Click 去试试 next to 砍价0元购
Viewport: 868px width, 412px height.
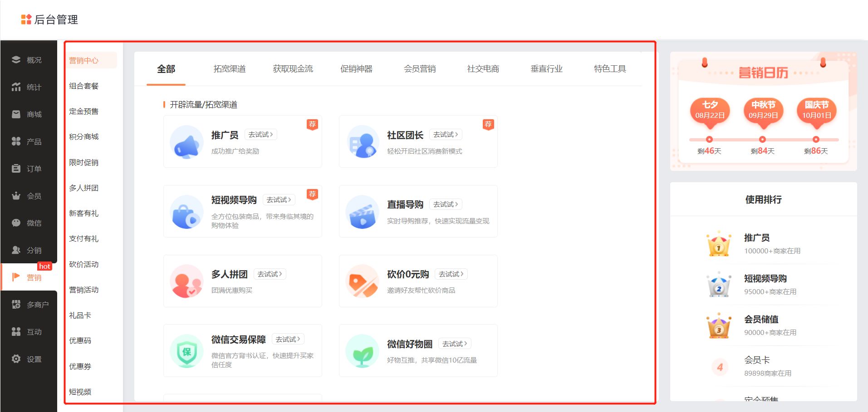click(451, 274)
